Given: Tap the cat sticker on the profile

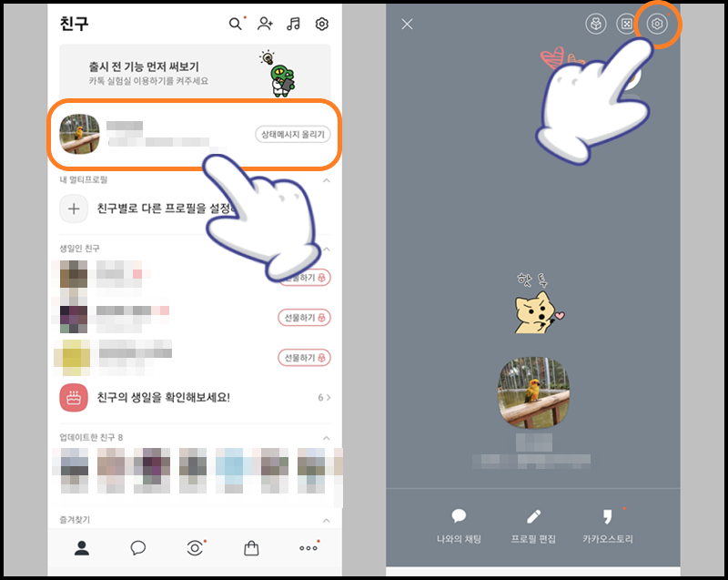Looking at the screenshot, I should (x=538, y=304).
